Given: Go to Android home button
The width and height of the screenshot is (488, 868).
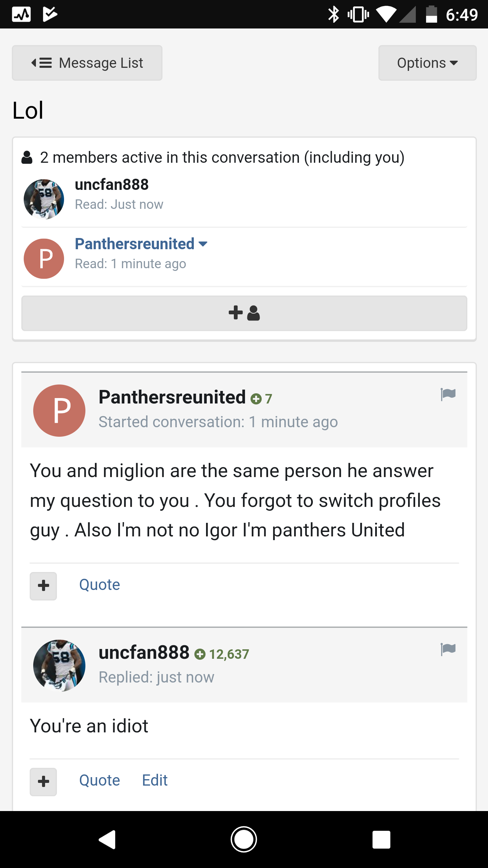Looking at the screenshot, I should 244,840.
